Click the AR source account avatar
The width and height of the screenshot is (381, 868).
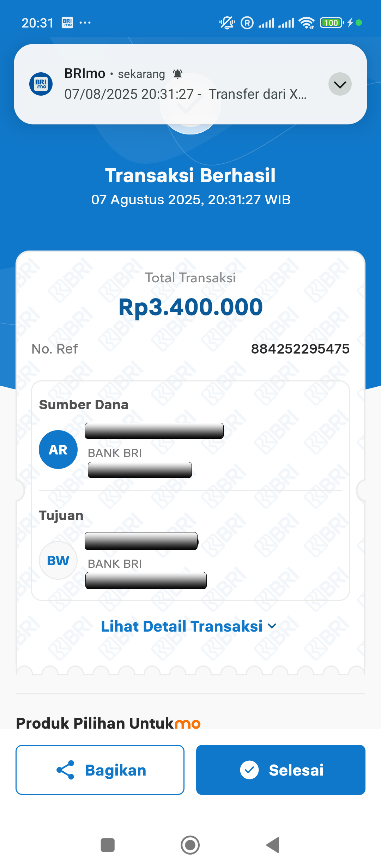pyautogui.click(x=58, y=450)
